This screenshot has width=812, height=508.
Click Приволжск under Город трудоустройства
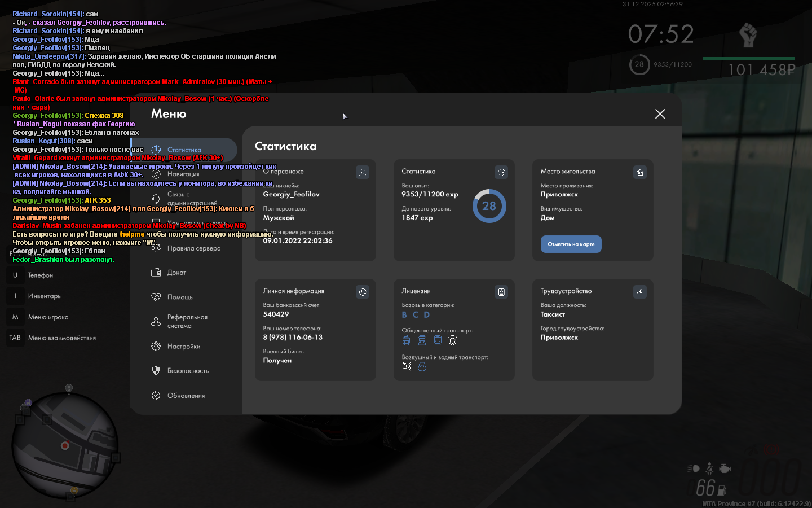coord(559,338)
